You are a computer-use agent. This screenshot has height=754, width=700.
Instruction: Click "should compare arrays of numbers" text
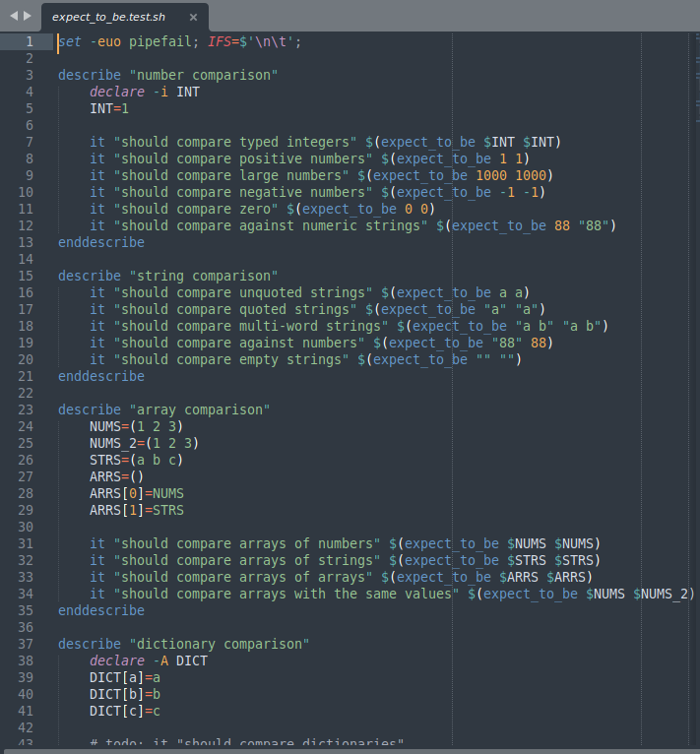(247, 544)
